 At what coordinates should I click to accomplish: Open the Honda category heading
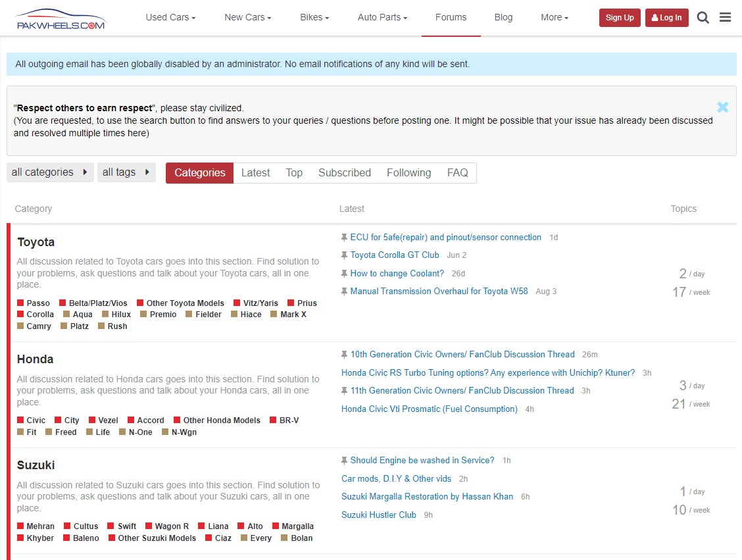click(x=35, y=359)
